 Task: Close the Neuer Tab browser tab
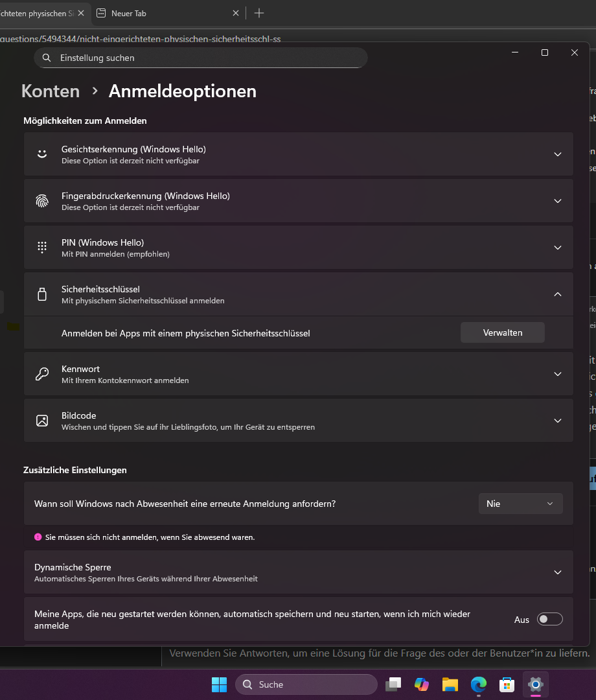tap(236, 14)
